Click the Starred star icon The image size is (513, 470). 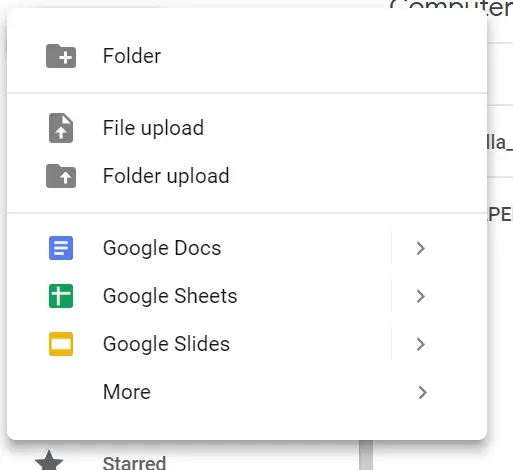[49, 461]
